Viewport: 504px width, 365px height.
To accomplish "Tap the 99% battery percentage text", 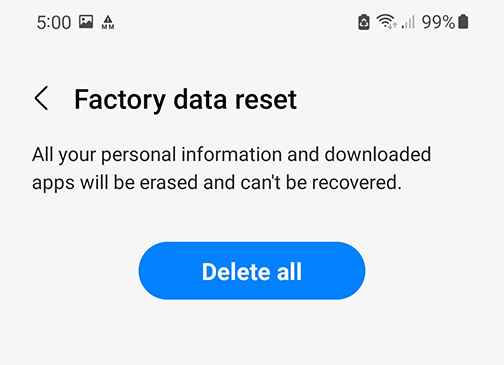I will point(438,22).
